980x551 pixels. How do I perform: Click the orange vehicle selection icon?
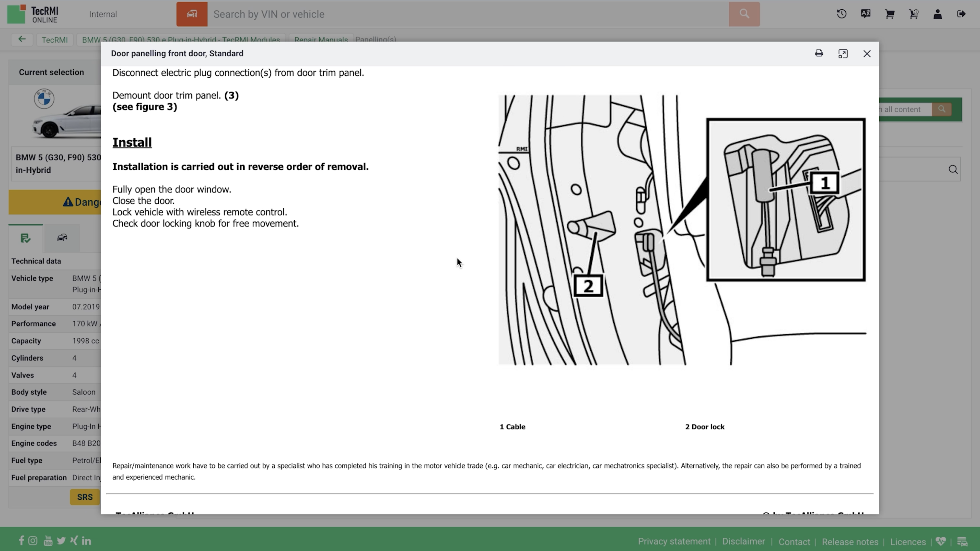pos(192,14)
